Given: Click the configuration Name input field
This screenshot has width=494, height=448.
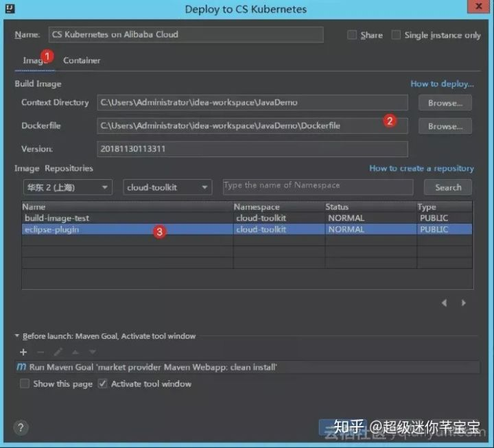Looking at the screenshot, I should 186,34.
